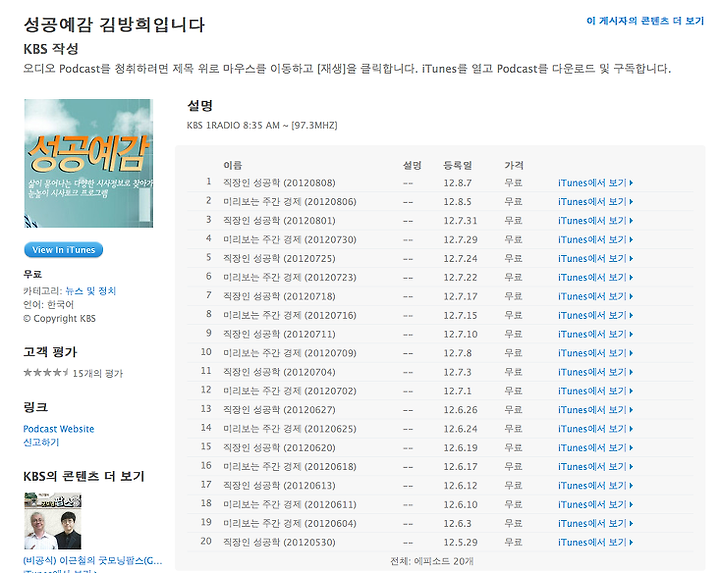Sort by the 등록일 column header
720x573 pixels.
(x=457, y=165)
